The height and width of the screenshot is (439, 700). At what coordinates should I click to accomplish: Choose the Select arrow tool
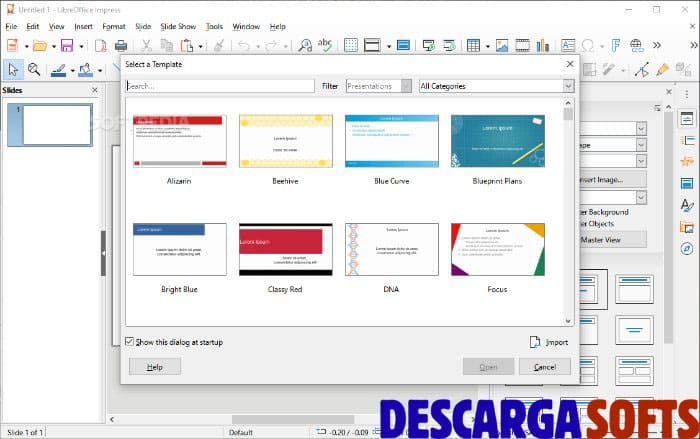point(13,70)
